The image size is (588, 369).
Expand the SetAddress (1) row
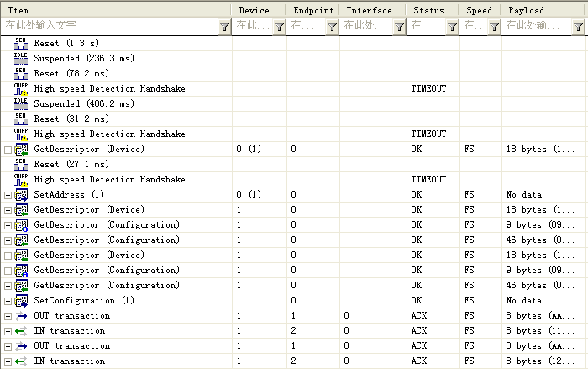(8, 195)
